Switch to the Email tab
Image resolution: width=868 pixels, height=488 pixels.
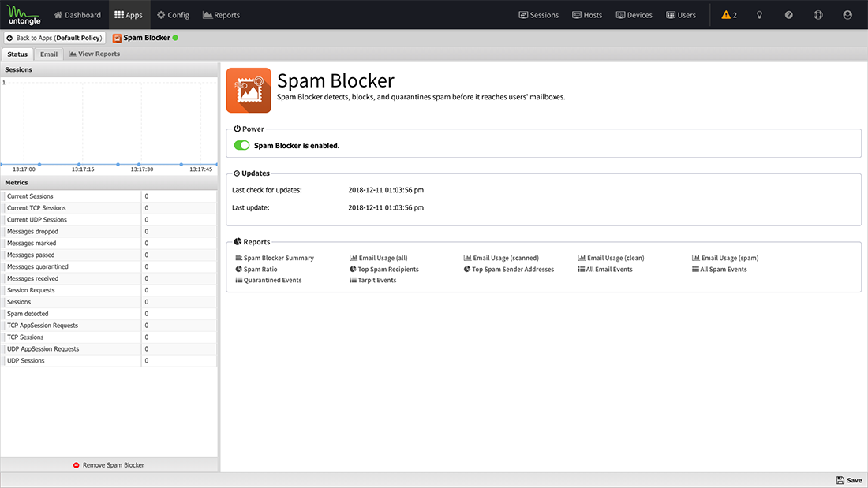[x=49, y=54]
